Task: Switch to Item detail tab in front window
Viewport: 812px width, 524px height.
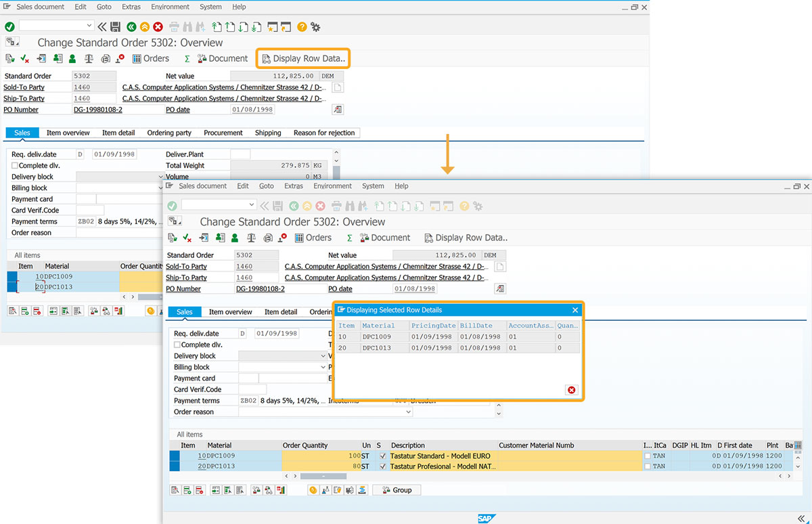Action: [x=281, y=312]
